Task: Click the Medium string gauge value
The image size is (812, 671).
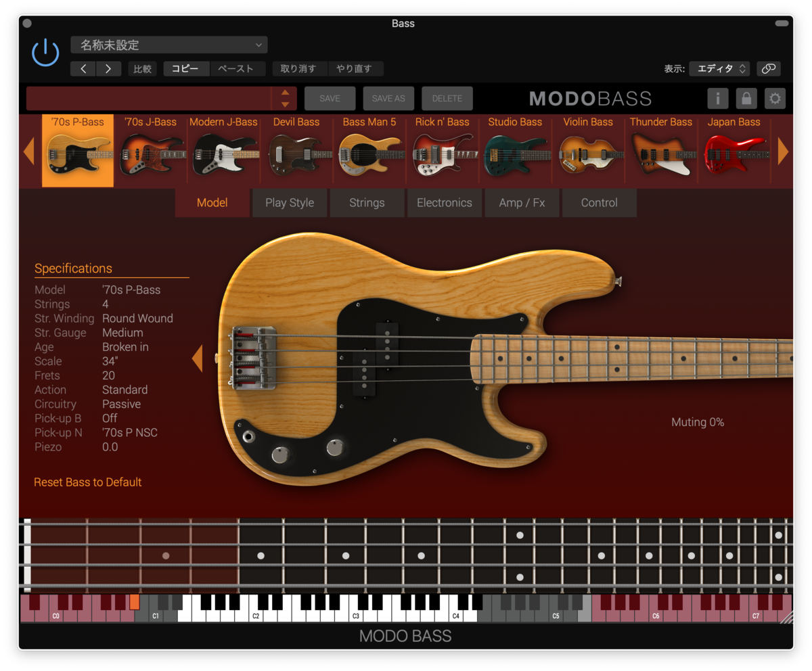Action: [122, 333]
